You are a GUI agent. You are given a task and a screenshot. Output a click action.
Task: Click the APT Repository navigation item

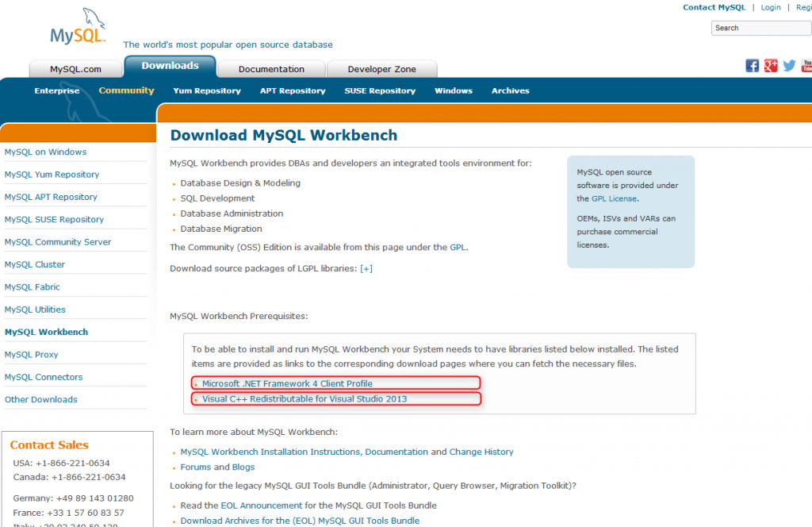click(x=292, y=90)
